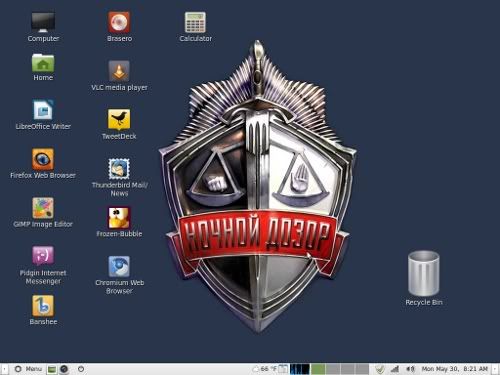The height and width of the screenshot is (375, 500).
Task: Click the dark round launcher beside Menu
Action: pos(64,369)
